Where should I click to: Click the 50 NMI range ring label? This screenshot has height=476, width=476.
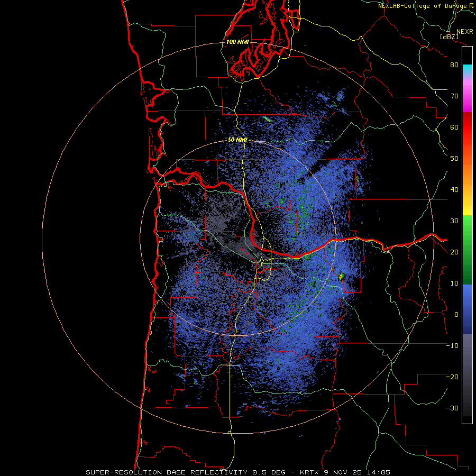pyautogui.click(x=237, y=140)
